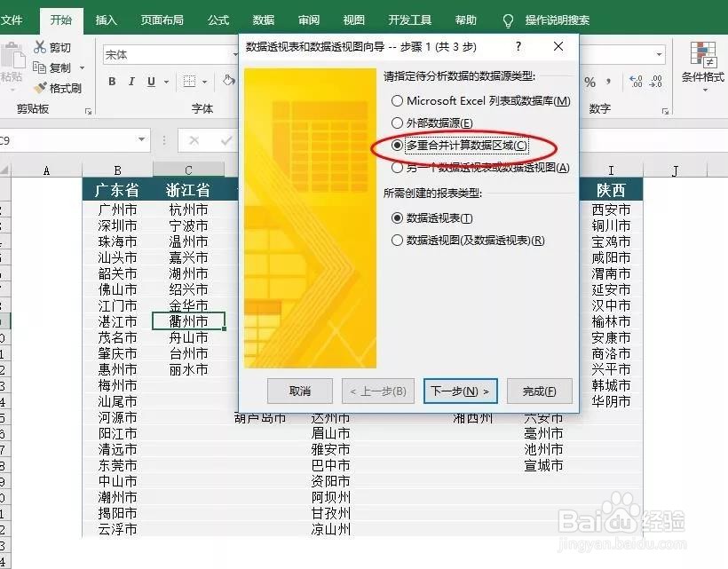Open the Paste options dropdown arrow
728x569 pixels.
pyautogui.click(x=12, y=89)
